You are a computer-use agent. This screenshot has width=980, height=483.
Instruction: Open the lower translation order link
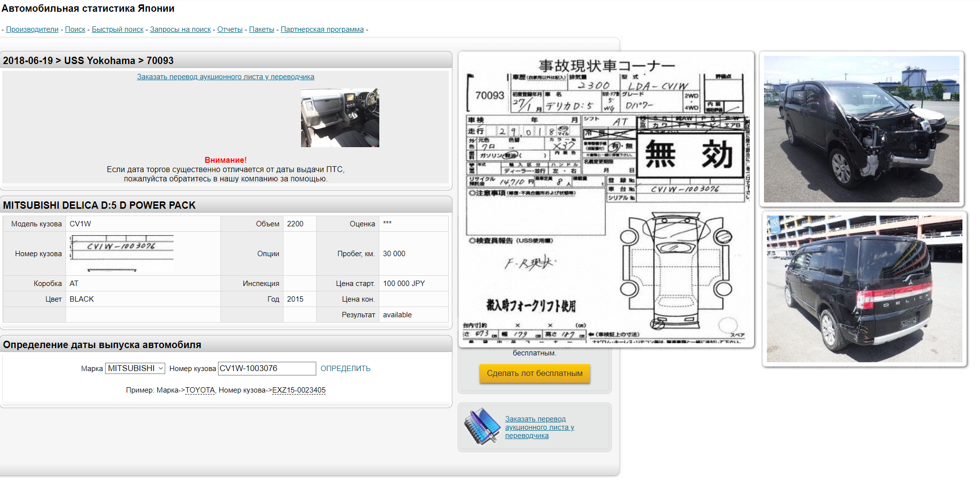click(x=540, y=427)
